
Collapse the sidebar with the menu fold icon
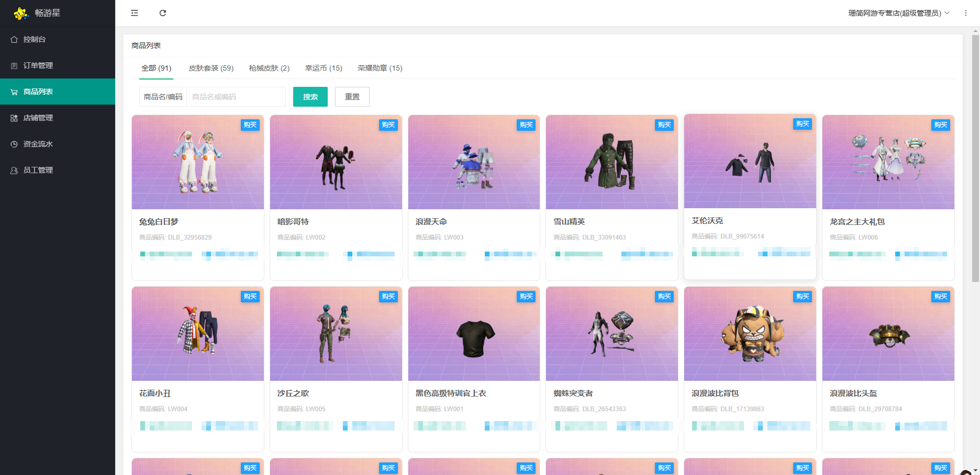coord(135,13)
